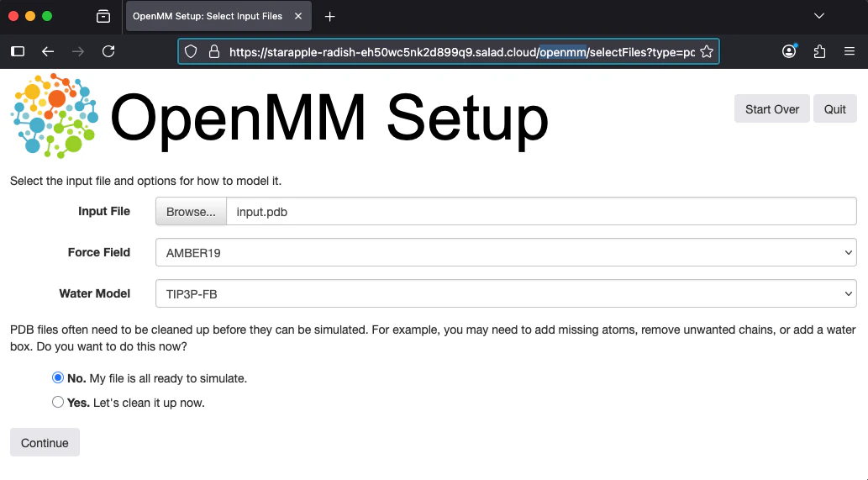This screenshot has width=868, height=480.
Task: Click the URL address bar
Action: tap(449, 51)
